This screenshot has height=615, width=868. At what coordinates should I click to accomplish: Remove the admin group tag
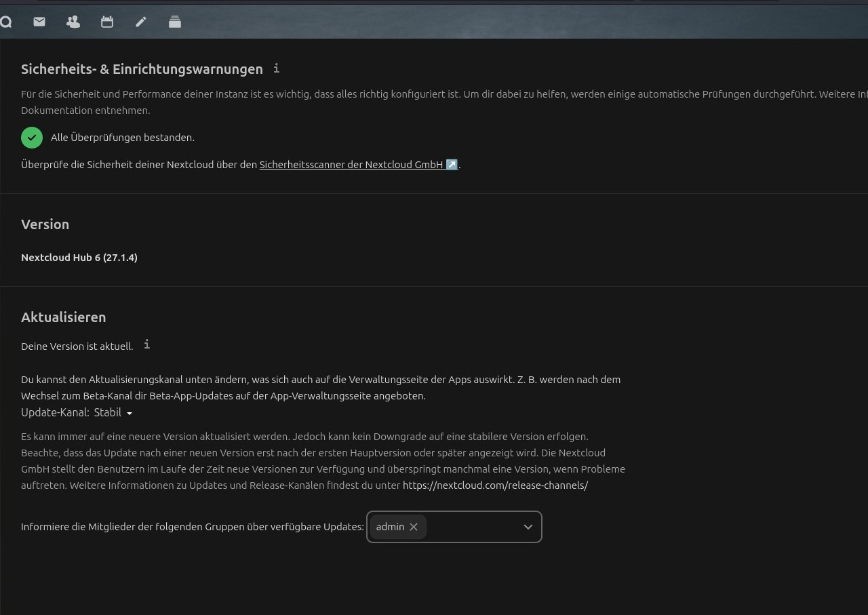point(414,527)
